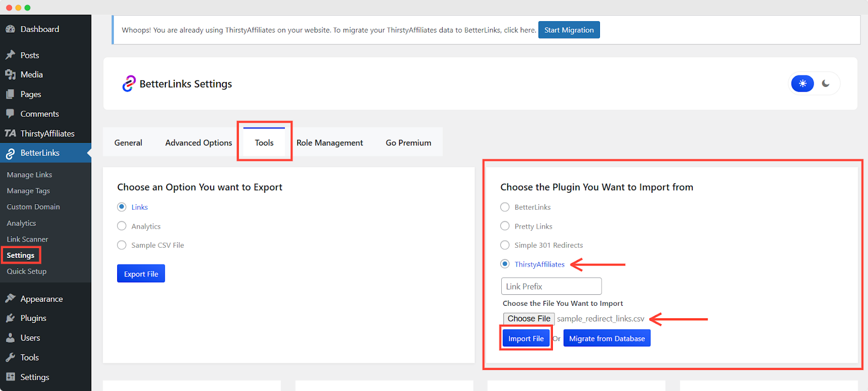Click Migrate from Database button
Image resolution: width=868 pixels, height=391 pixels.
coord(607,338)
